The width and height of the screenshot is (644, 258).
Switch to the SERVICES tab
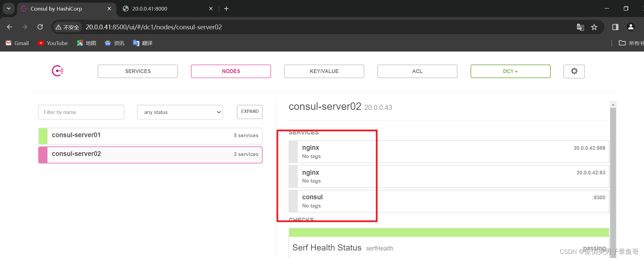pyautogui.click(x=138, y=71)
